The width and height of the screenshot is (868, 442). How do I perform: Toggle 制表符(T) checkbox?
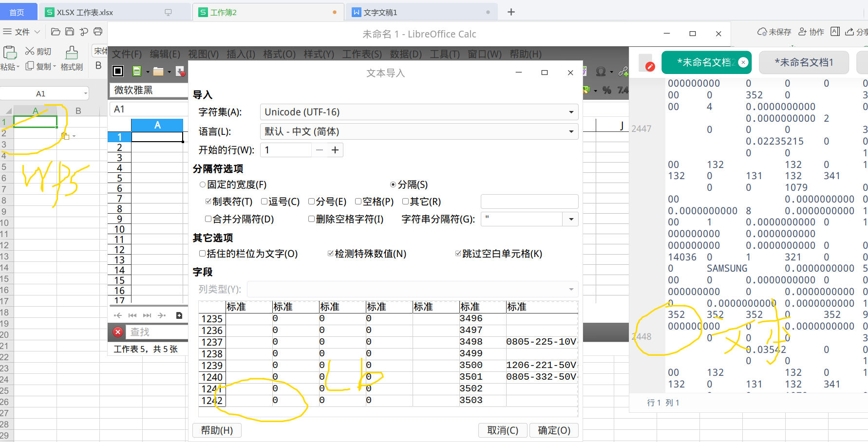[208, 202]
